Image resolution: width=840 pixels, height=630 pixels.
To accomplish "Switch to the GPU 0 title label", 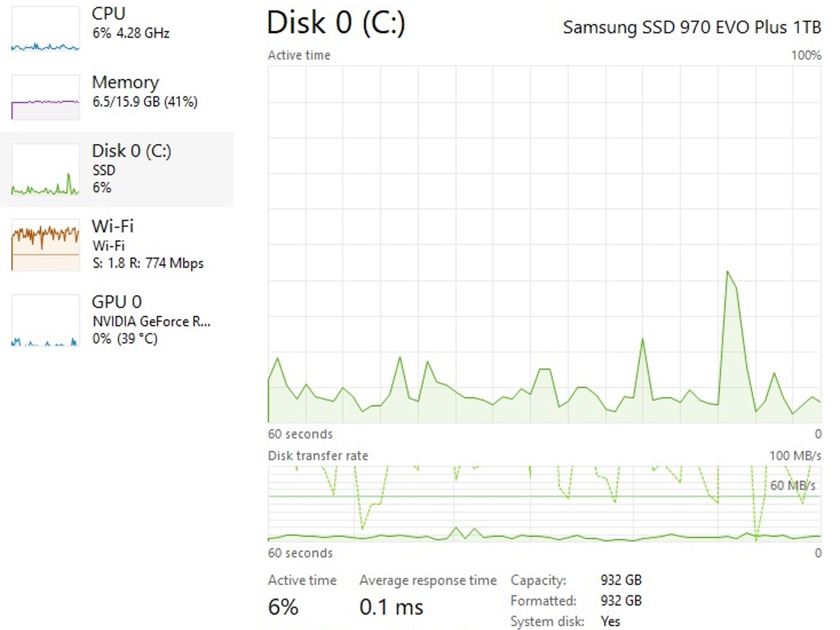I will [x=116, y=302].
